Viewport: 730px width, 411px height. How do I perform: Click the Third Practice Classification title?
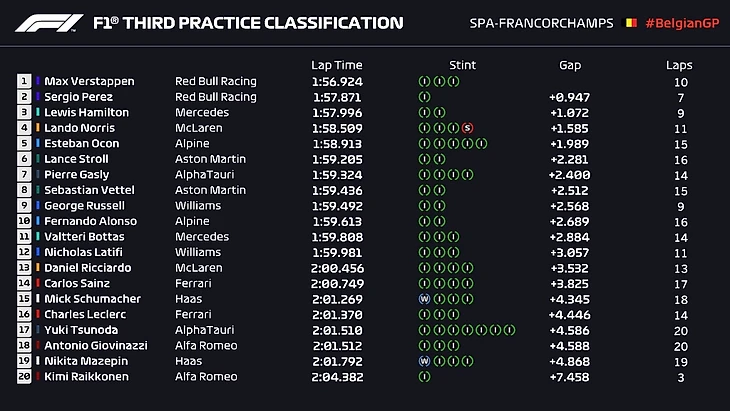pyautogui.click(x=248, y=23)
